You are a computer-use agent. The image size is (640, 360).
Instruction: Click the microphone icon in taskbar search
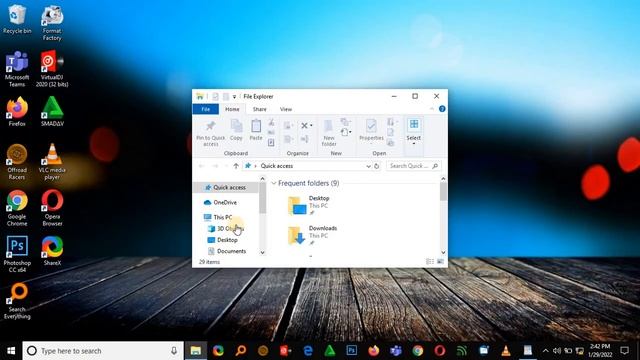coord(174,351)
